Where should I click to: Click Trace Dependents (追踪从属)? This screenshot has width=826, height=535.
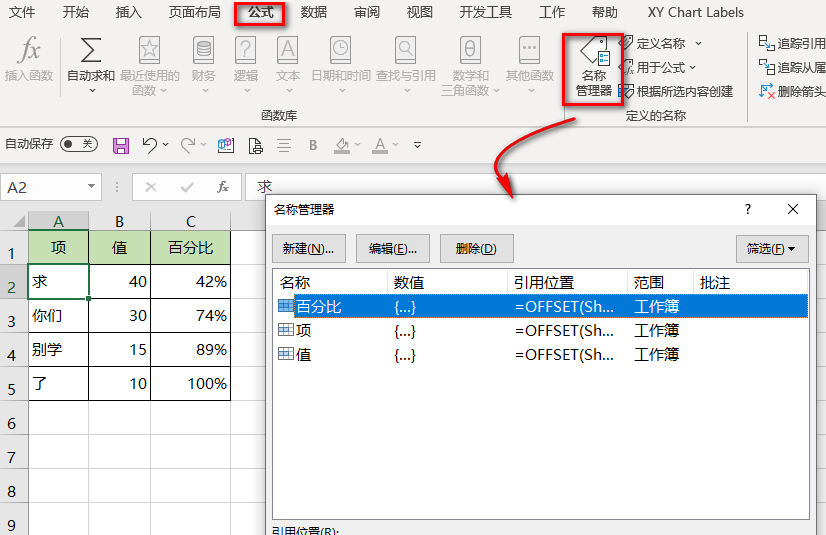791,67
